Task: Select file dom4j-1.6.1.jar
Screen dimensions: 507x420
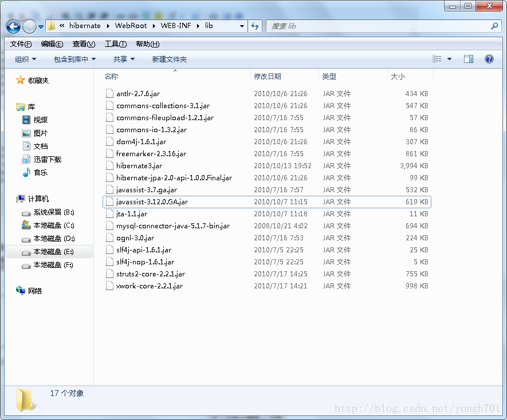Action: (267, 141)
